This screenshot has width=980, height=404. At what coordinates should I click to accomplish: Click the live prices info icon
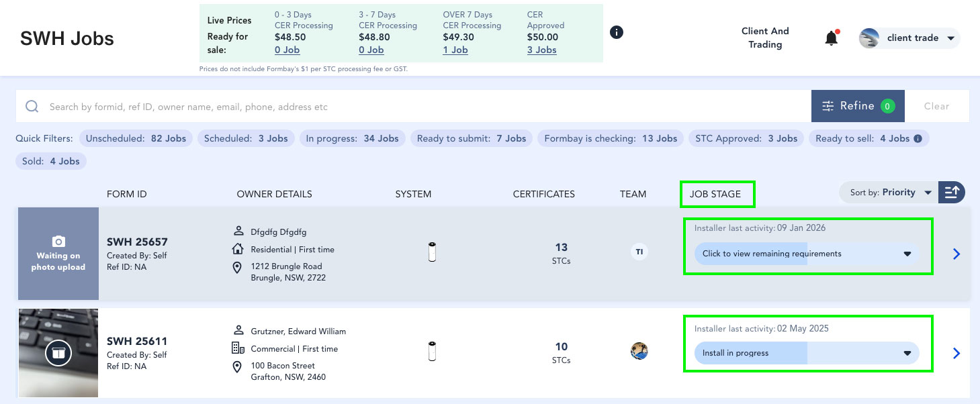click(616, 32)
